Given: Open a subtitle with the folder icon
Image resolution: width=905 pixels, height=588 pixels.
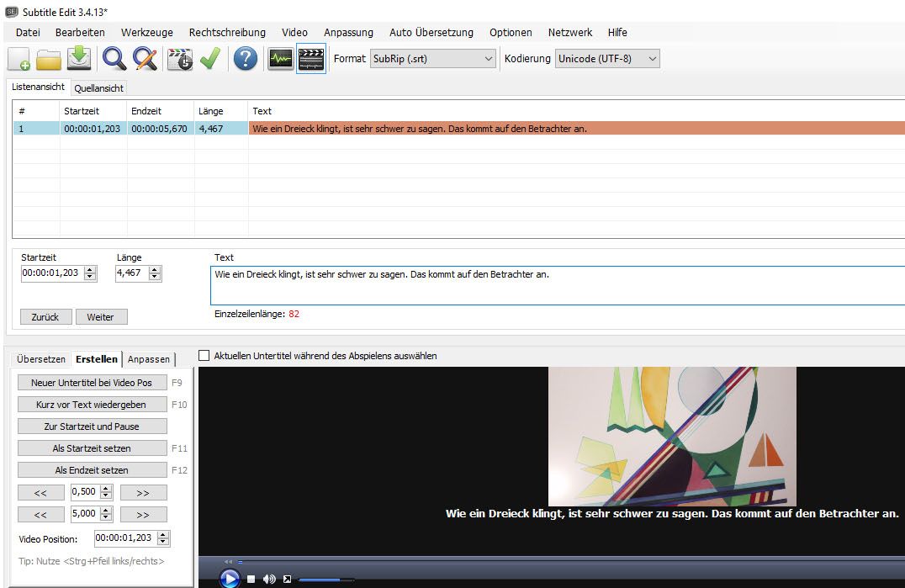Looking at the screenshot, I should (x=49, y=59).
